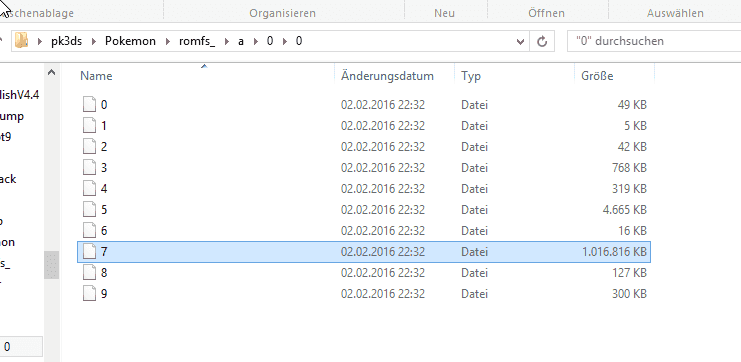The width and height of the screenshot is (741, 362).
Task: Click the navigation pane scroll-up arrow
Action: [52, 72]
